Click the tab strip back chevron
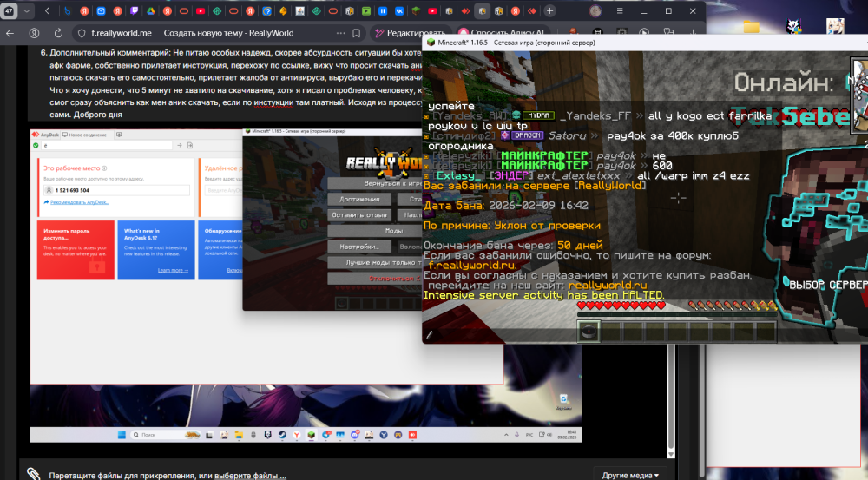 [x=47, y=11]
